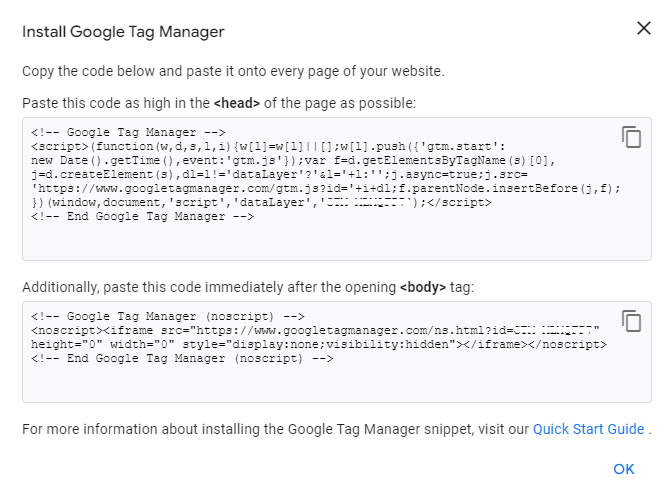
Task: Click the height="0" width="0" iframe line
Action: tap(319, 344)
